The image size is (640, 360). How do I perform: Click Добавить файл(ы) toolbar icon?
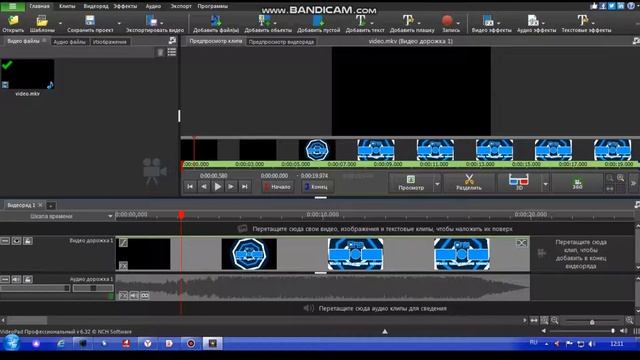pos(216,20)
